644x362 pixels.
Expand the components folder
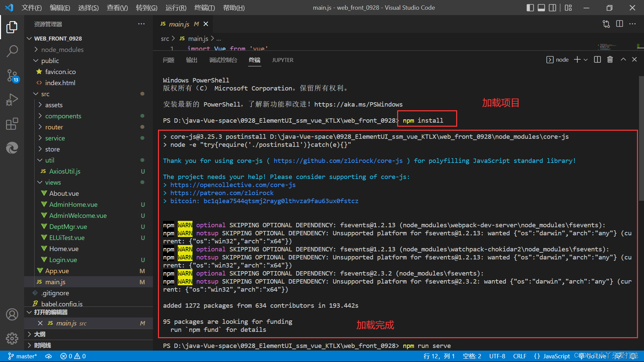pos(89,116)
